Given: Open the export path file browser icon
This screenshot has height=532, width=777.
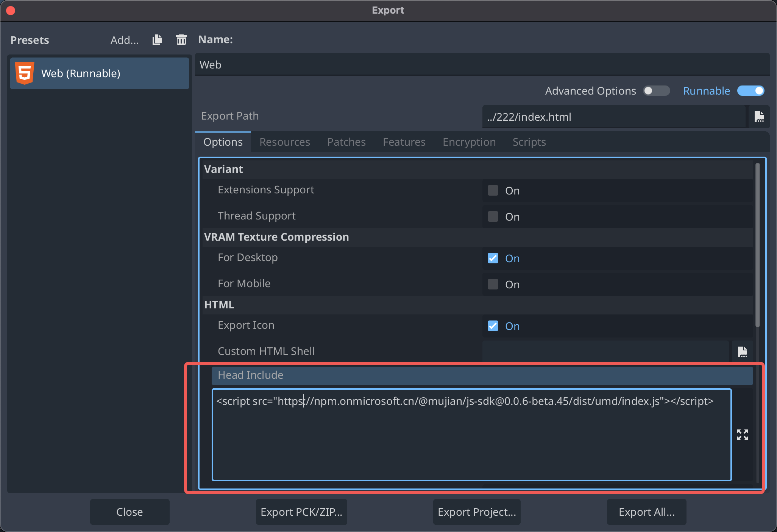Looking at the screenshot, I should pos(759,117).
